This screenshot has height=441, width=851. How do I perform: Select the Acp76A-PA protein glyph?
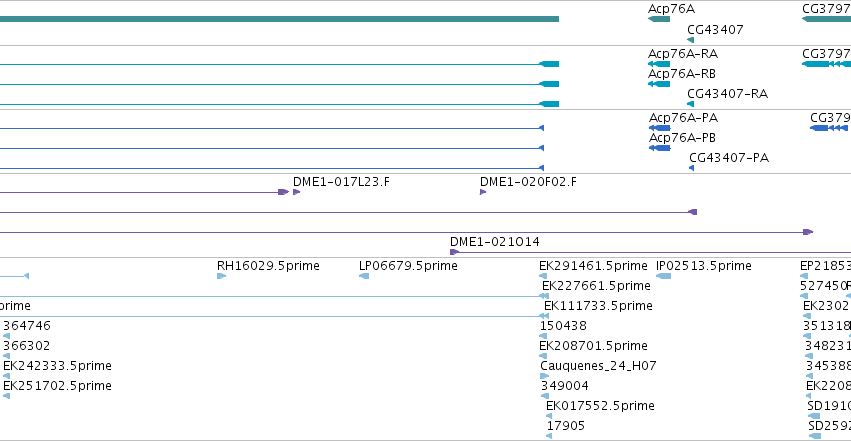pyautogui.click(x=660, y=128)
